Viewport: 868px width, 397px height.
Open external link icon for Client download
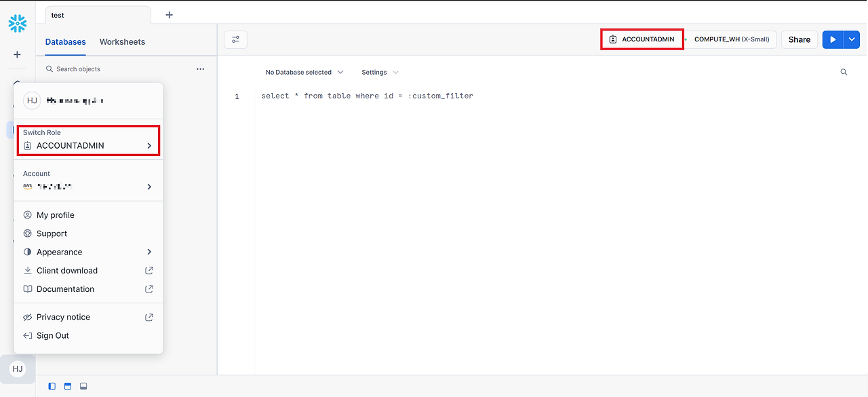[149, 270]
